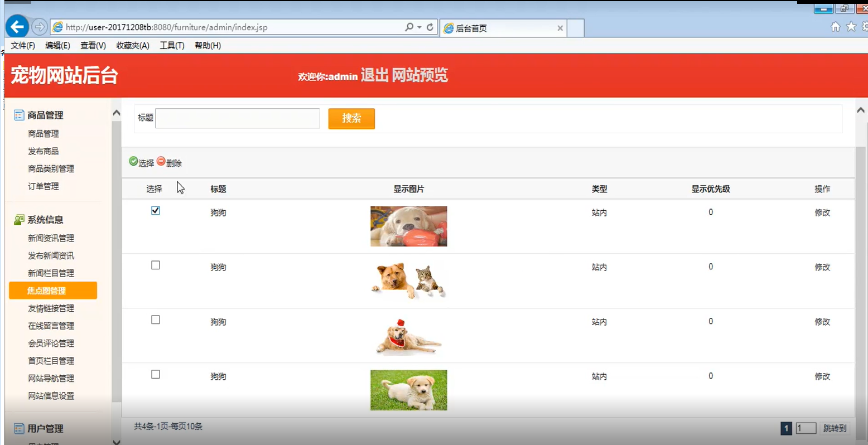
Task: Uncheck the first 狗狗 row checkbox
Action: (156, 211)
